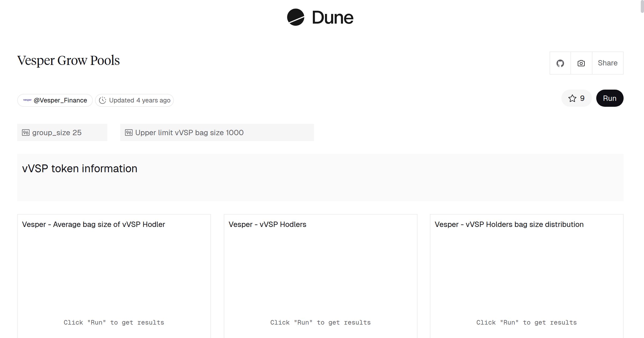Star the dashboard with star icon
Screen dimensions: 644x338
click(572, 98)
